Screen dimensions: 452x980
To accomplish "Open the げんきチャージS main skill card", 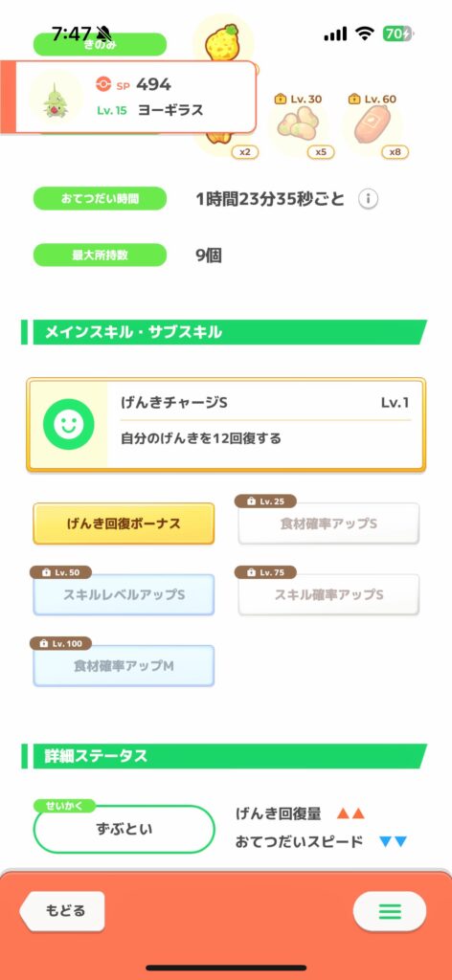I will 226,424.
